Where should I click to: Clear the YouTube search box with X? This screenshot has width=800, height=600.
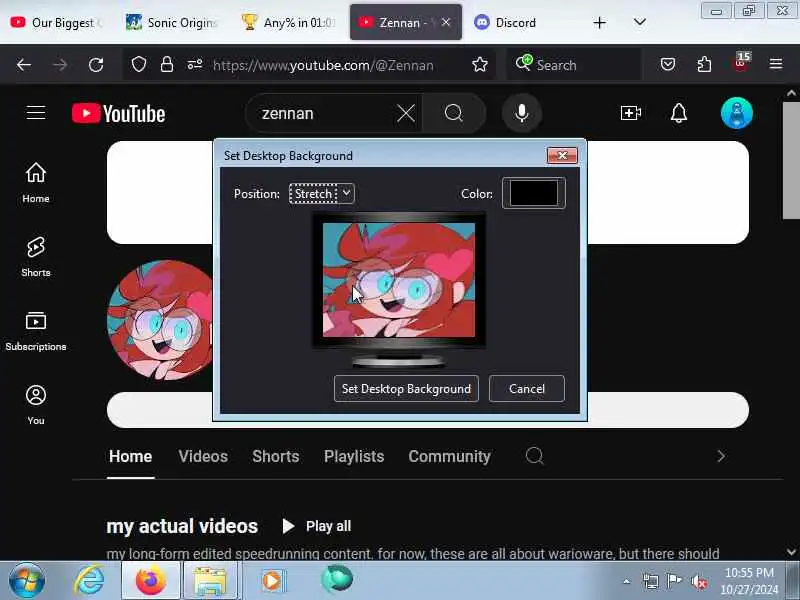406,113
